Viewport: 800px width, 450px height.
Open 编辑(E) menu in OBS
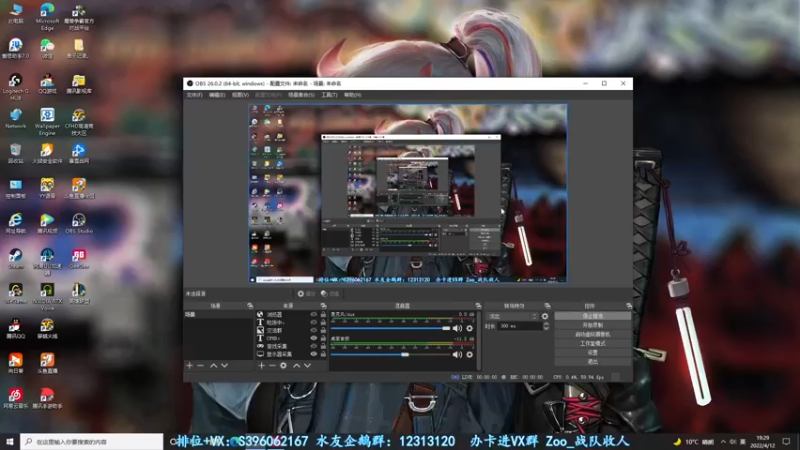click(x=217, y=95)
